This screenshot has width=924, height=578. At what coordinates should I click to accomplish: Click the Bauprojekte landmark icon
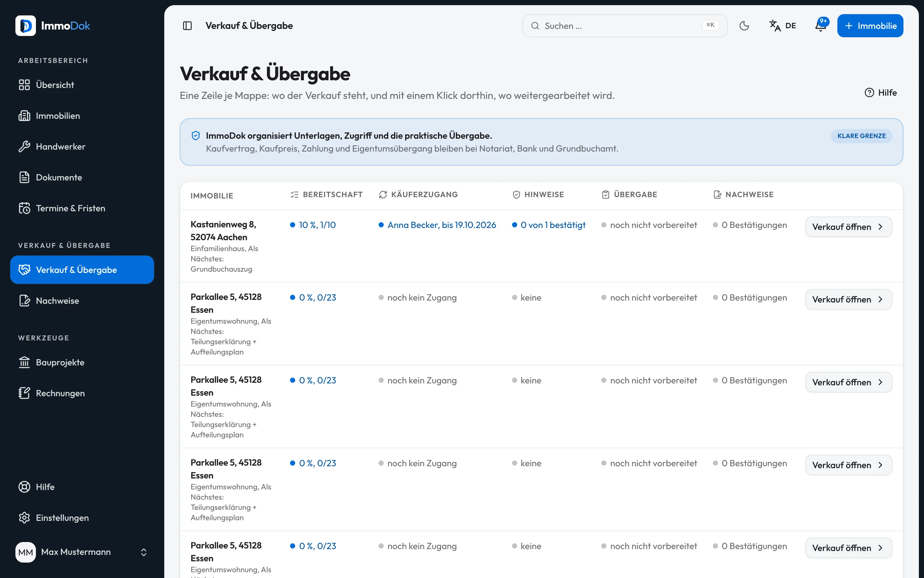pyautogui.click(x=24, y=363)
